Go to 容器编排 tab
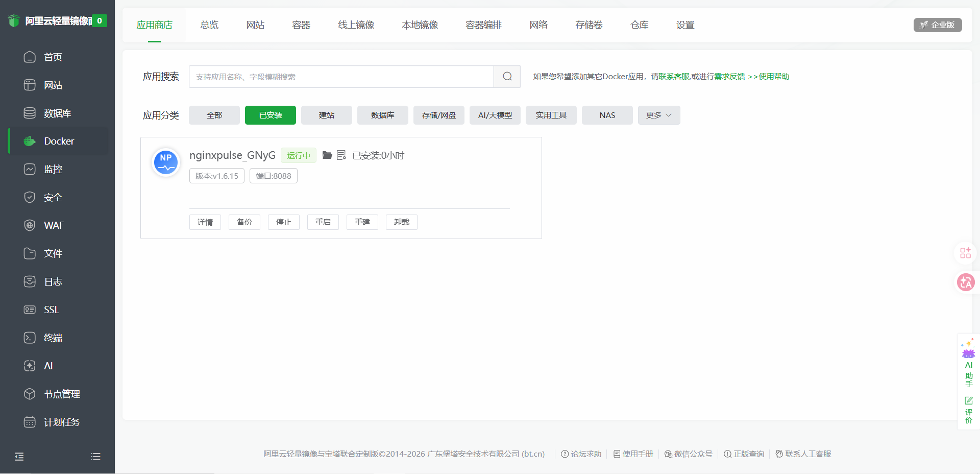This screenshot has width=980, height=474. pos(484,25)
